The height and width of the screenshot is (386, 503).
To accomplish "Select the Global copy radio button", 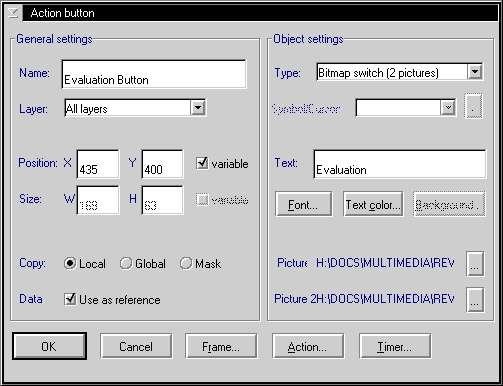I will click(x=126, y=263).
